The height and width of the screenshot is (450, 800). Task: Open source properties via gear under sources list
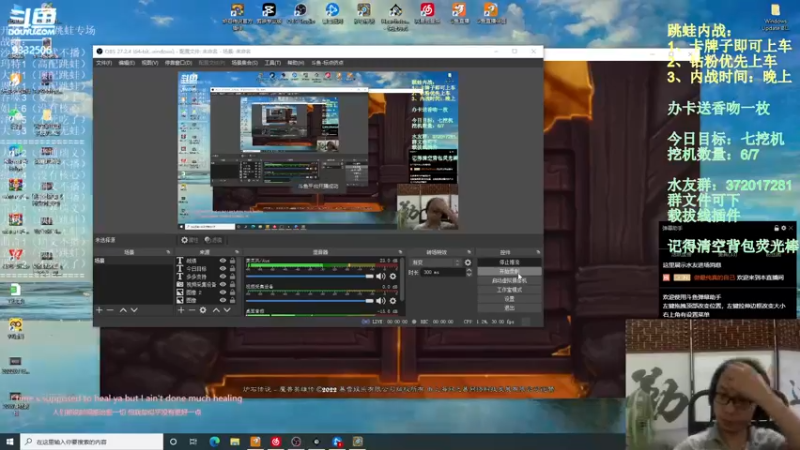click(203, 310)
